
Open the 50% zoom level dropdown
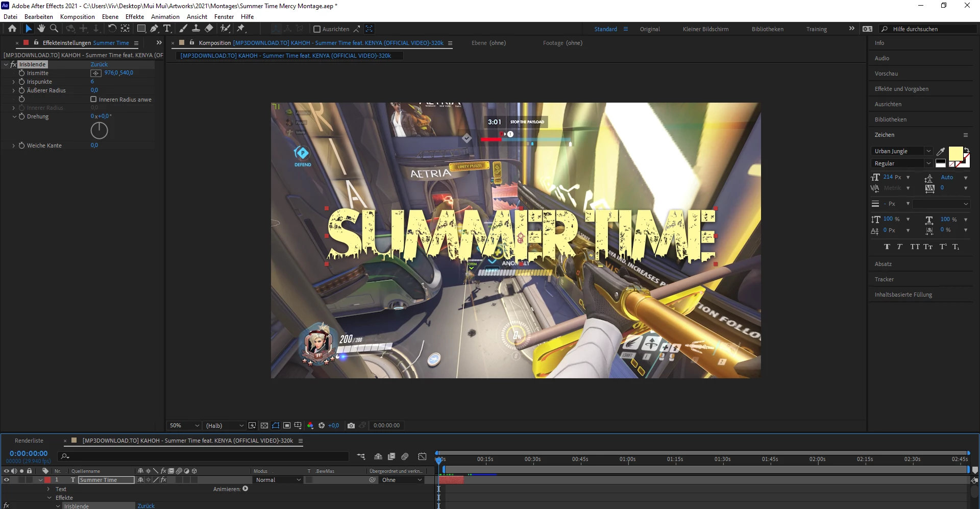[184, 425]
